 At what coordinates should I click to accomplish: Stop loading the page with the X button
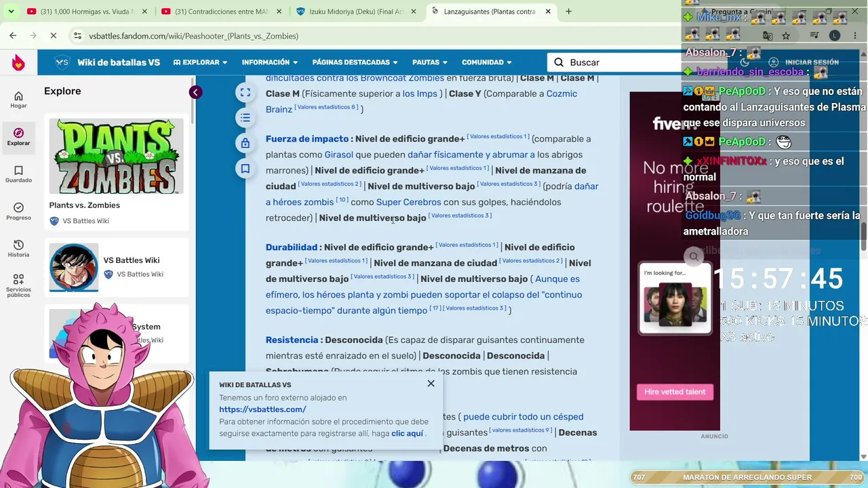pyautogui.click(x=54, y=35)
